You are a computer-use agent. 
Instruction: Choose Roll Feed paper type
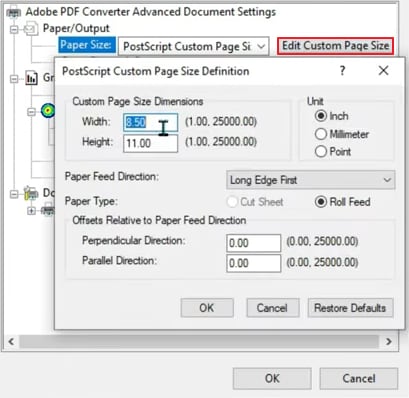point(321,202)
